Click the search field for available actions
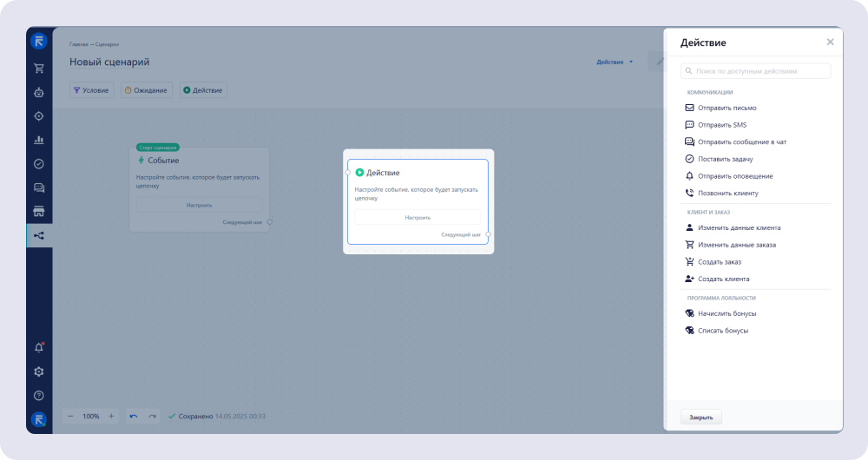The width and height of the screenshot is (868, 460). (755, 71)
